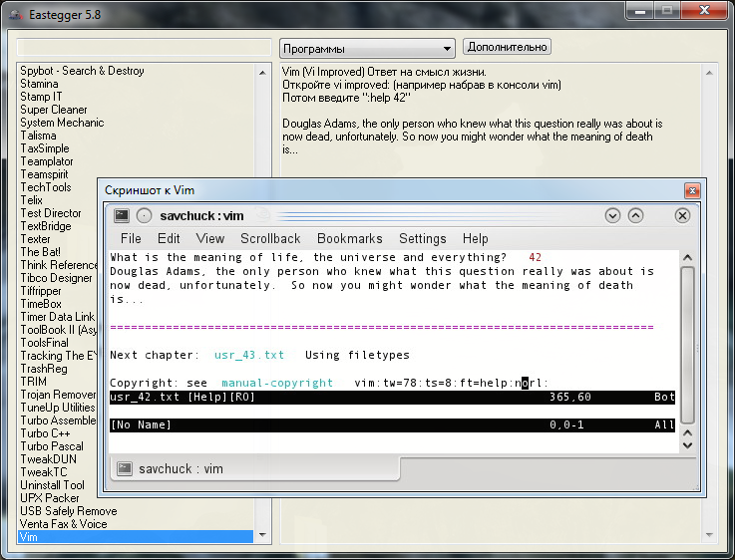Click the round X button in Konsole titlebar
The width and height of the screenshot is (735, 560).
[683, 215]
